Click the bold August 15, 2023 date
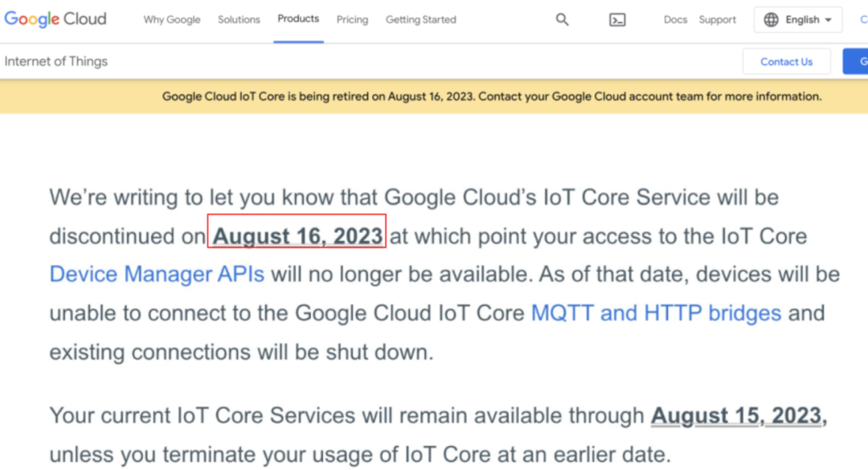This screenshot has width=868, height=470. (739, 415)
